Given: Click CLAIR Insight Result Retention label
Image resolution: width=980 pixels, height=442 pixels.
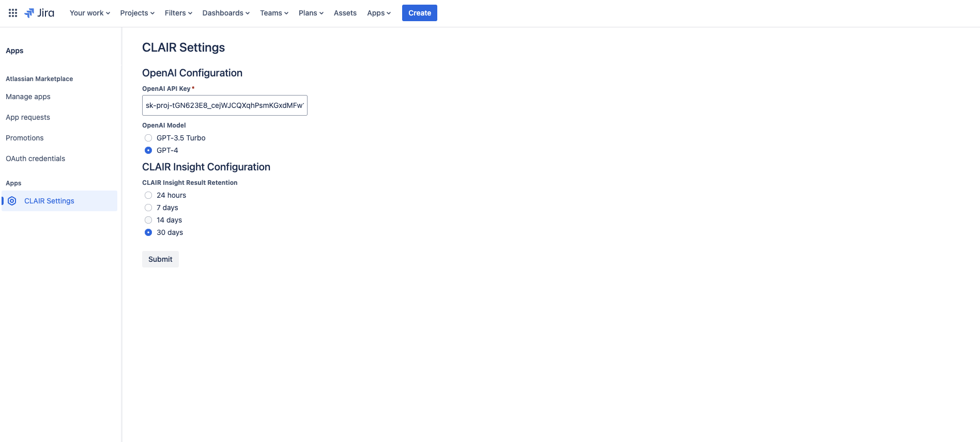Looking at the screenshot, I should [190, 183].
